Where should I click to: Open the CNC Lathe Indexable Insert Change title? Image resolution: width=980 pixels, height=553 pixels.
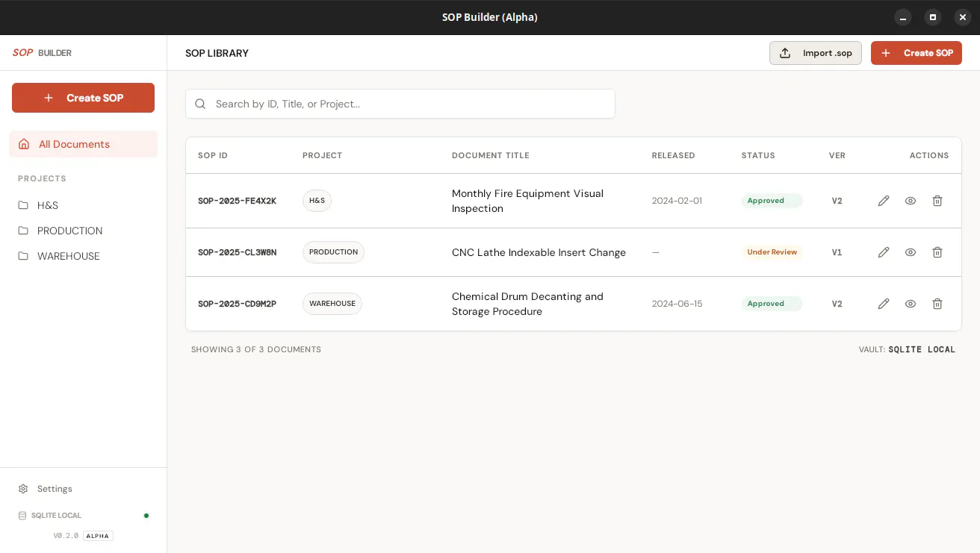(x=539, y=252)
